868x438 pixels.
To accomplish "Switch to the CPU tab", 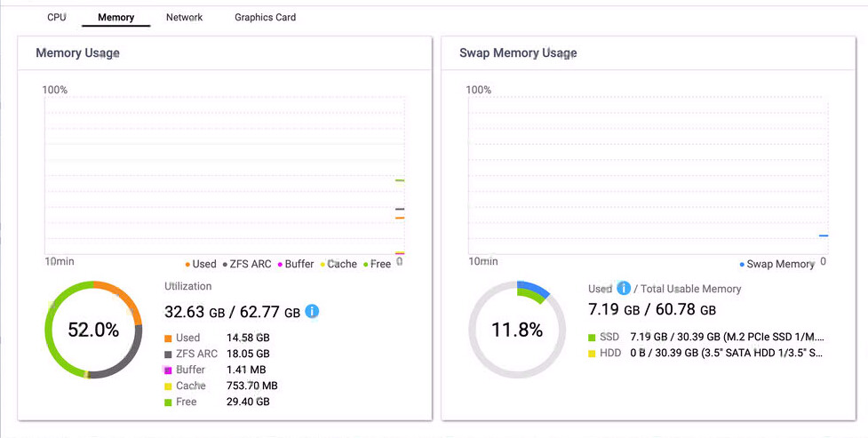I will click(57, 17).
